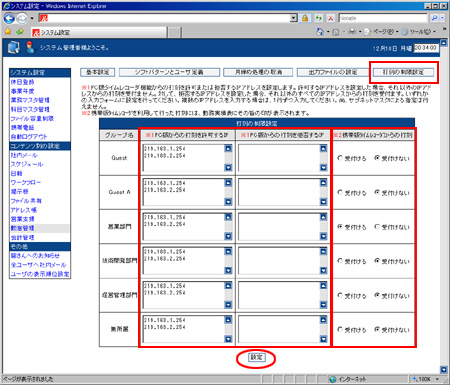Open the シフトパターンとユーザ定義 tab
Viewport: 450px width, 385px height.
[x=169, y=72]
